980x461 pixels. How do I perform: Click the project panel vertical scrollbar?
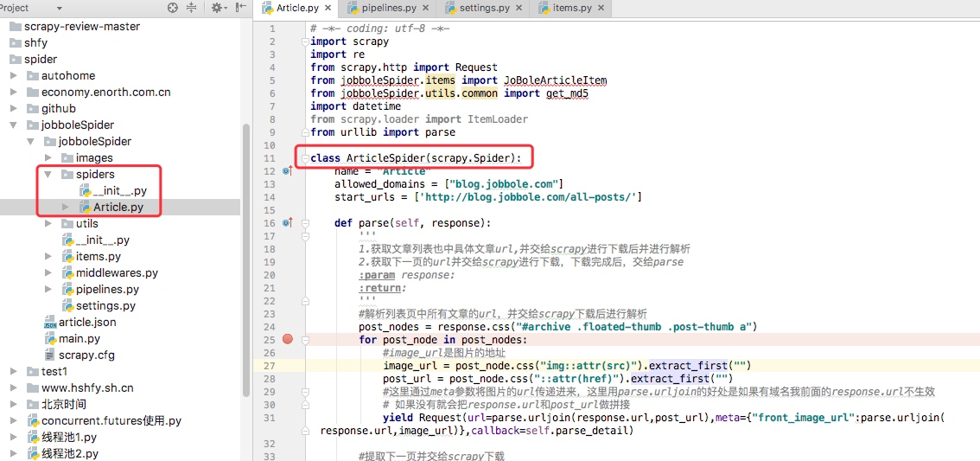(x=245, y=259)
